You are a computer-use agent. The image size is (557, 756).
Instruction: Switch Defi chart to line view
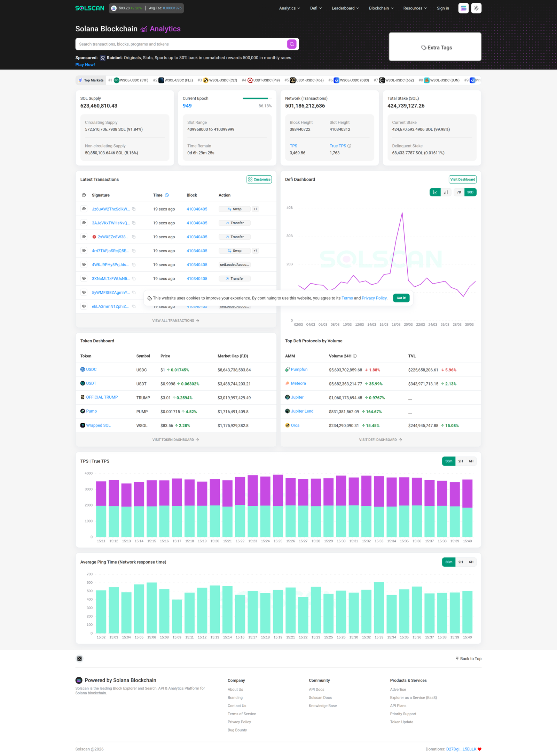click(x=435, y=192)
